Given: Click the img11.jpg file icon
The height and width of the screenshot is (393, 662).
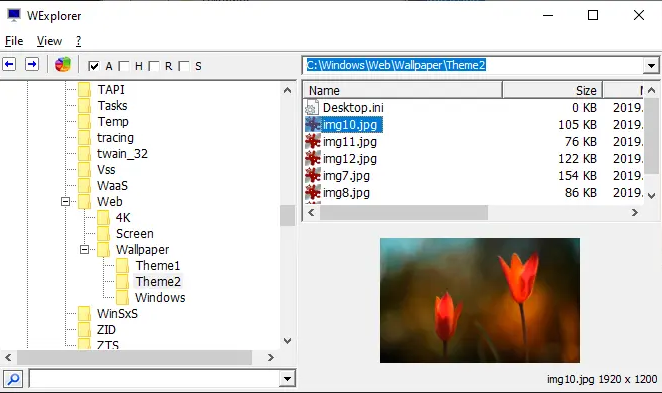Looking at the screenshot, I should click(312, 141).
